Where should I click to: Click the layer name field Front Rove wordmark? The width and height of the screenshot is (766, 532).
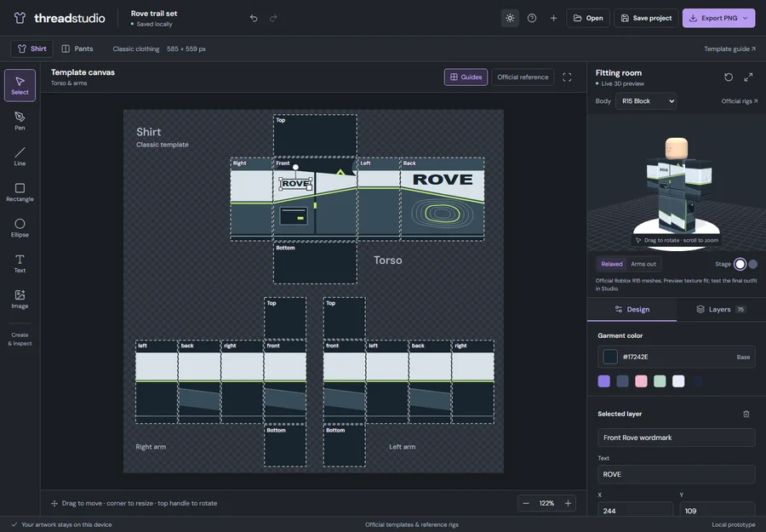click(676, 438)
